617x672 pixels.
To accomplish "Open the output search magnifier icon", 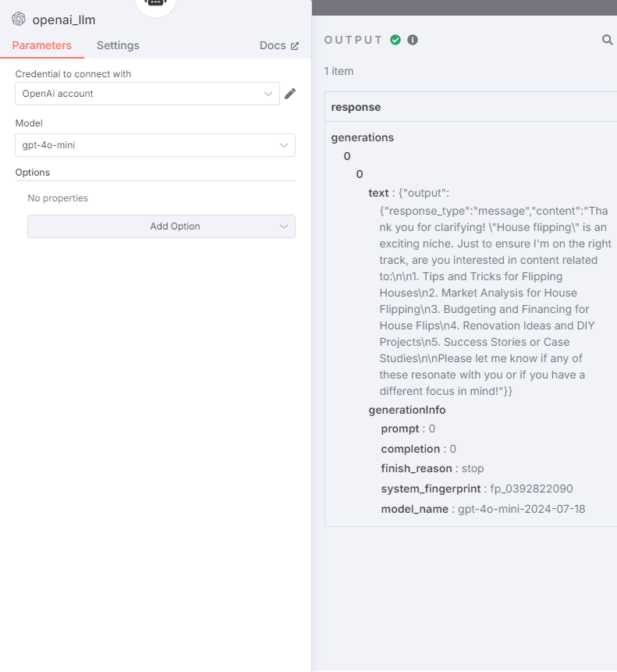I will (x=607, y=40).
